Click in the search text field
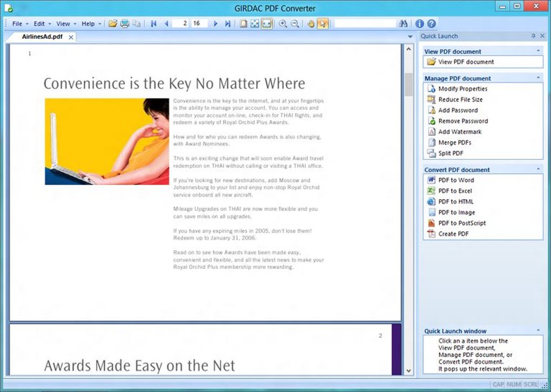Viewport: 551px width, 392px height. (365, 24)
